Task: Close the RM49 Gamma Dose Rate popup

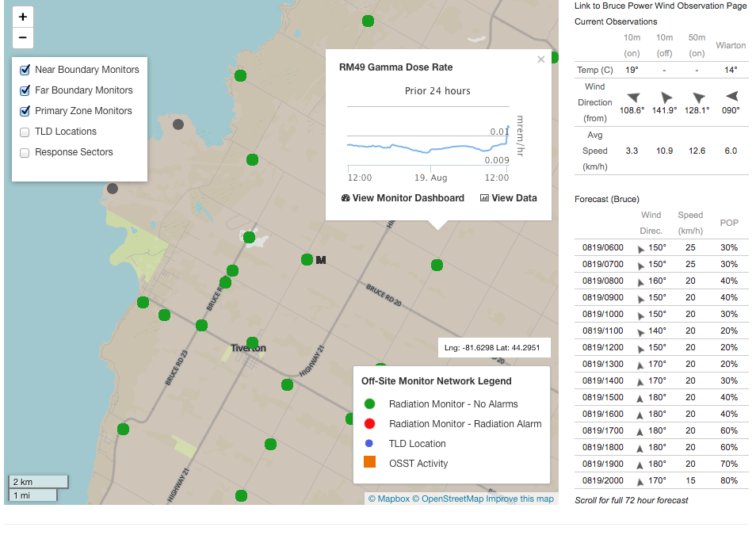Action: (541, 59)
